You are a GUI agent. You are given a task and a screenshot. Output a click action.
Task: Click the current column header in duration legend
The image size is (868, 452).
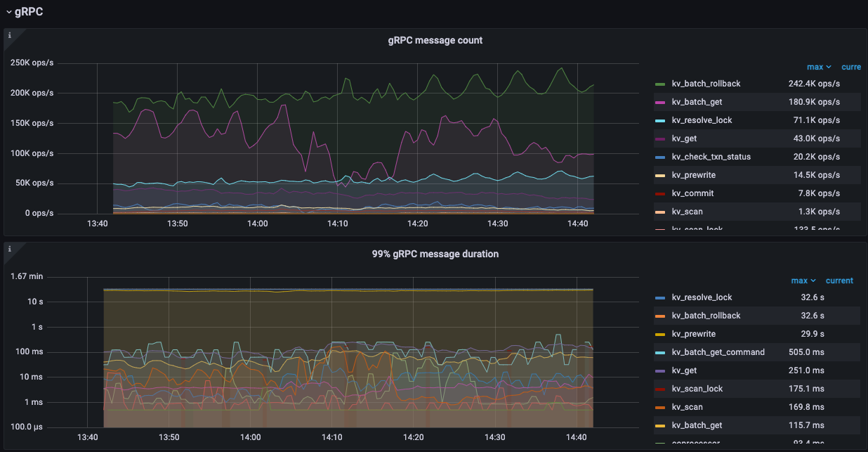tap(839, 280)
